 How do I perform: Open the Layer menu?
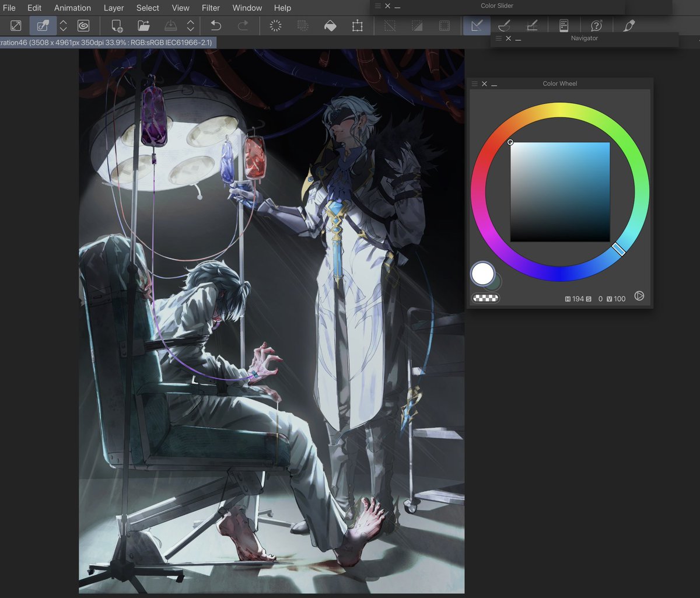click(x=114, y=8)
